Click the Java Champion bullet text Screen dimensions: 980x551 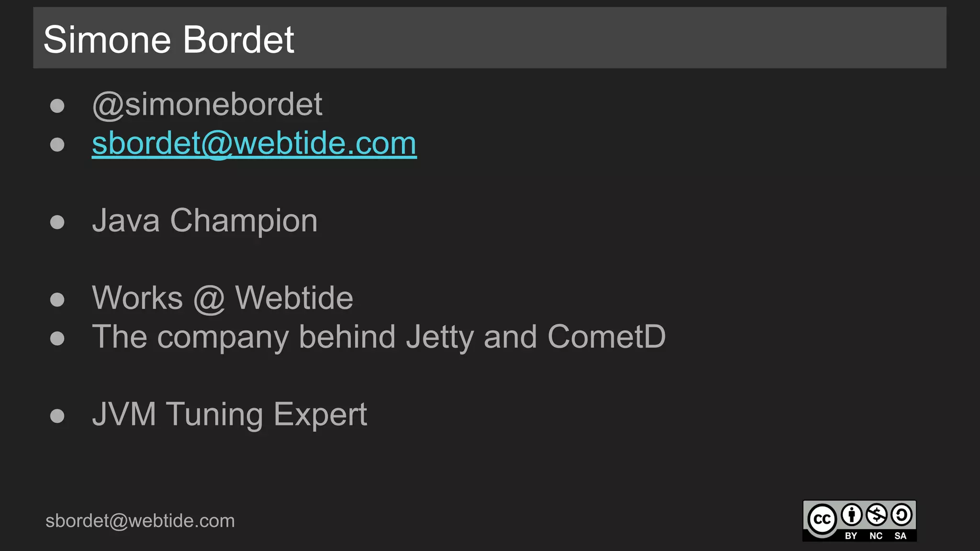[205, 220]
